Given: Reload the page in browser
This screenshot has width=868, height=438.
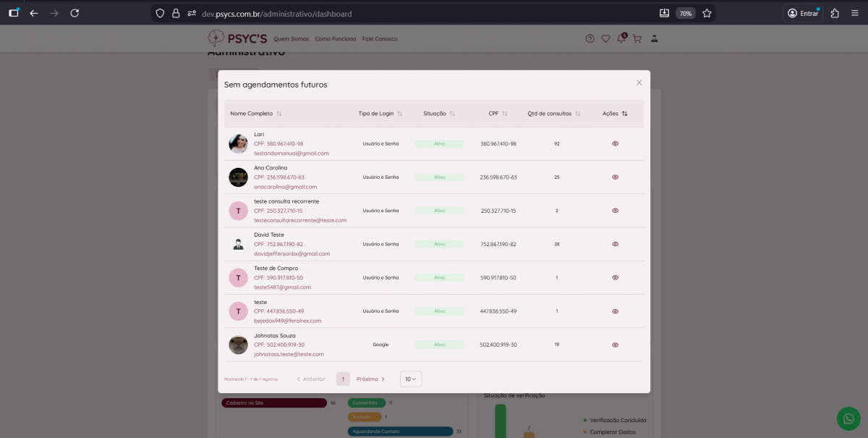Looking at the screenshot, I should click(75, 13).
